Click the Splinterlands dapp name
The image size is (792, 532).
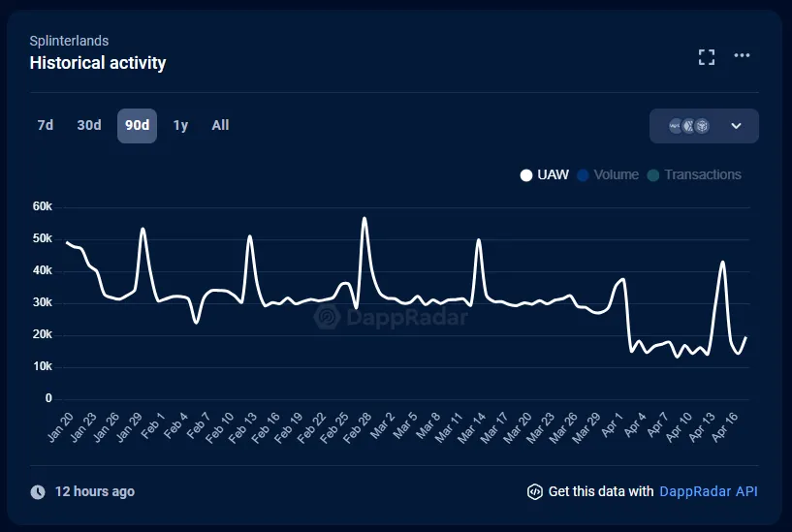pos(69,41)
